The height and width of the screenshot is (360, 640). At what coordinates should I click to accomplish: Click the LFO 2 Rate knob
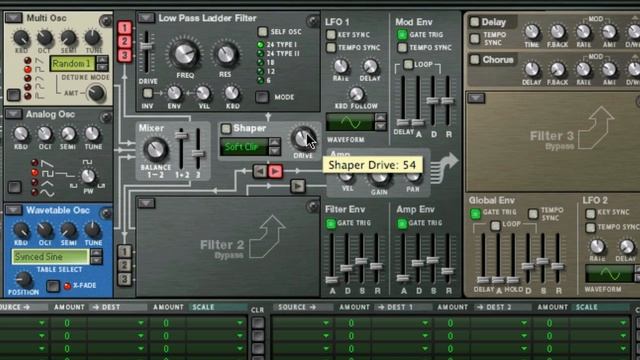coord(597,247)
